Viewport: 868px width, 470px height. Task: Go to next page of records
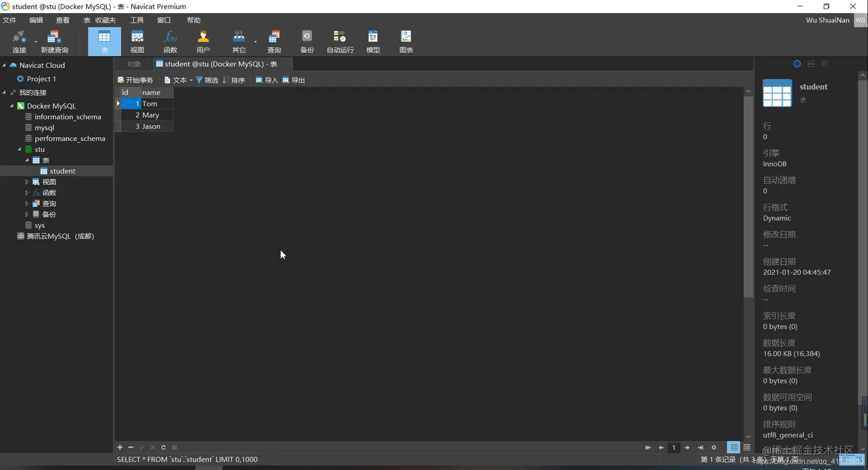(x=687, y=448)
